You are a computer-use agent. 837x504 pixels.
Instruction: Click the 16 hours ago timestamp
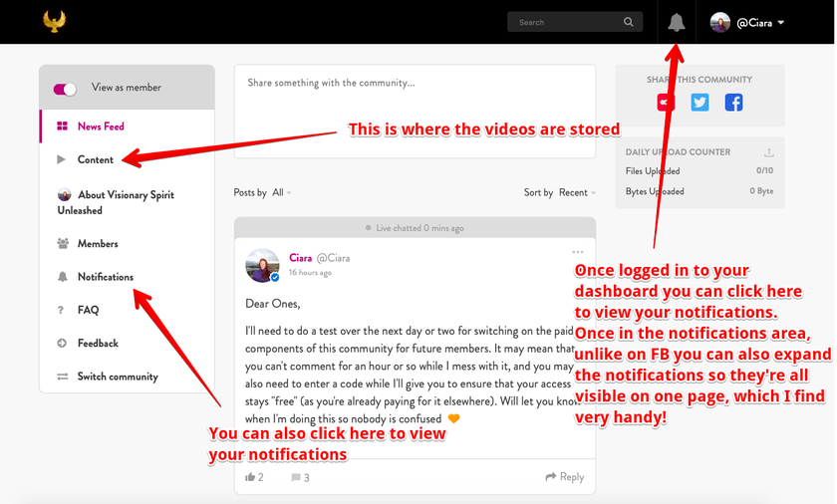(310, 273)
